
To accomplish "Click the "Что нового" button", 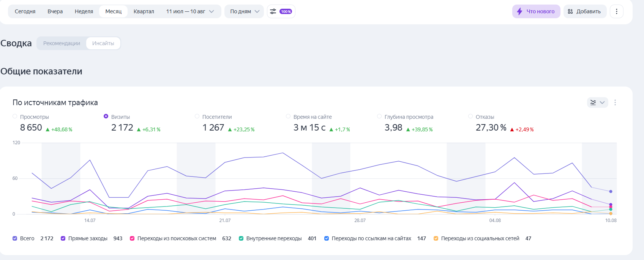I will tap(536, 11).
